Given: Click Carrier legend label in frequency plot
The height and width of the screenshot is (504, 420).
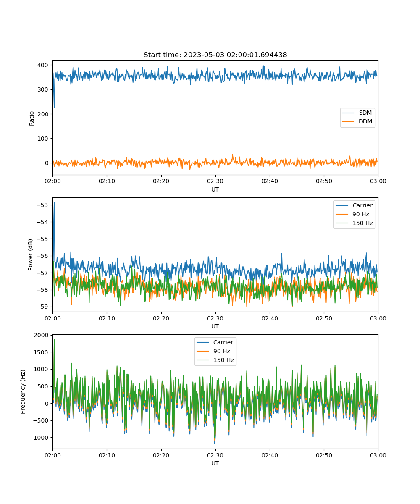Looking at the screenshot, I should [223, 342].
